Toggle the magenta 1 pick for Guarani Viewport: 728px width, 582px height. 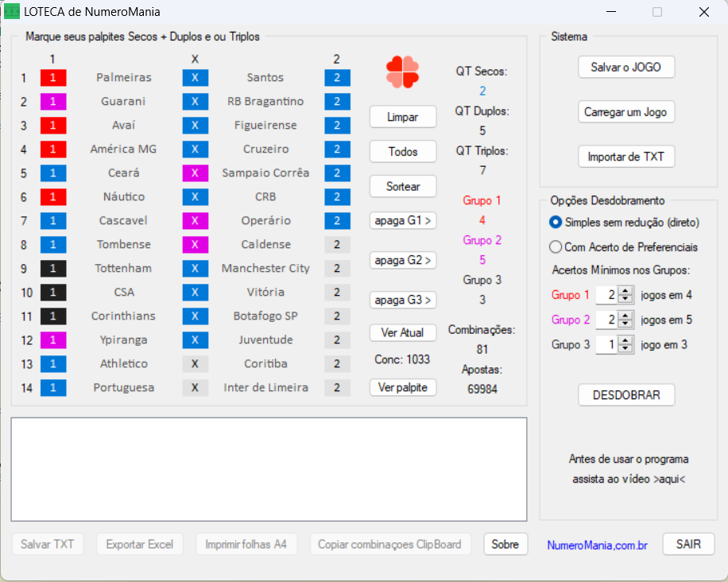pyautogui.click(x=53, y=101)
